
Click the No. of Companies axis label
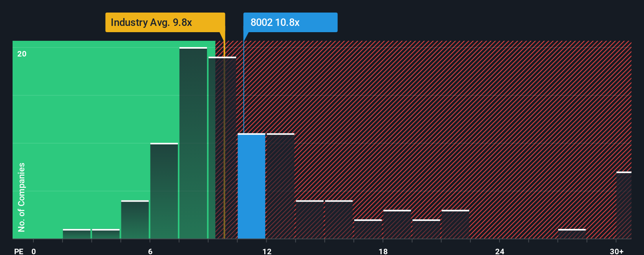[22, 197]
